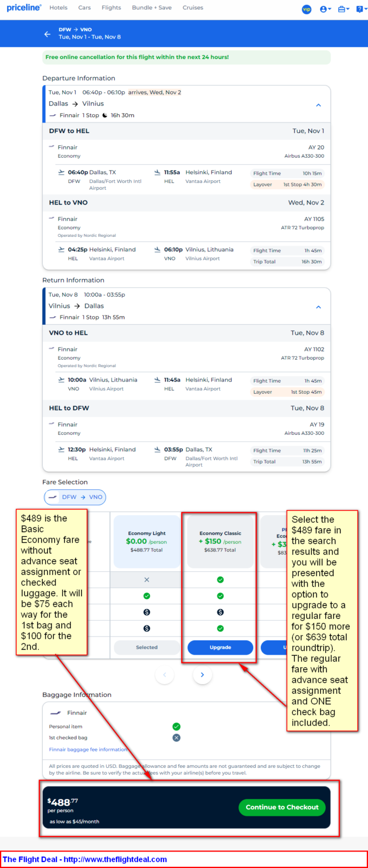Click the Priceline logo
Screen dimensions: 368x868
pos(24,8)
